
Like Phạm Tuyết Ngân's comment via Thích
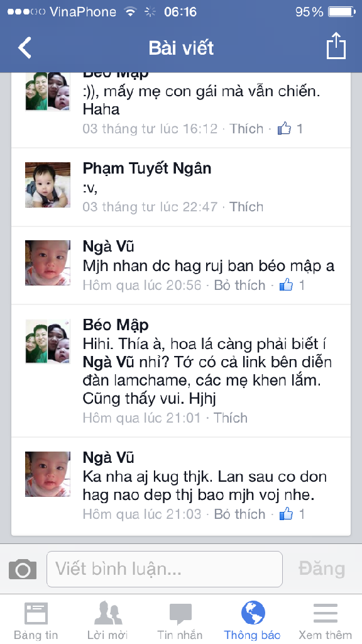point(246,206)
